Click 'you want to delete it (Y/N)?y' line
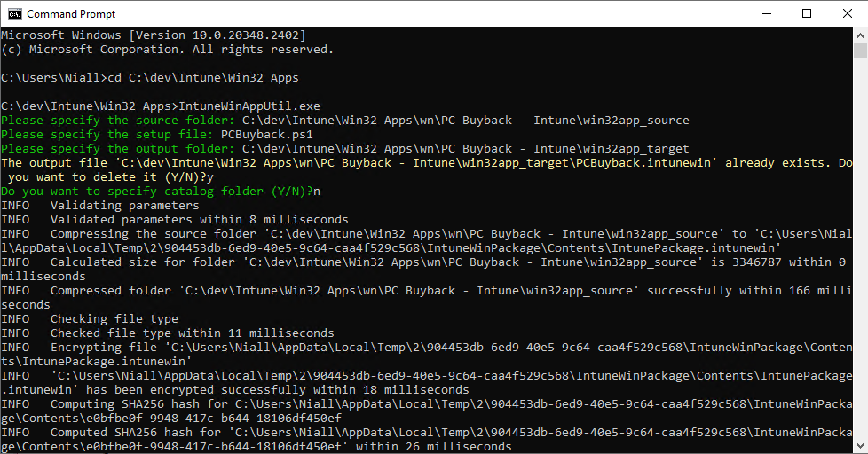868x454 pixels. click(x=111, y=177)
